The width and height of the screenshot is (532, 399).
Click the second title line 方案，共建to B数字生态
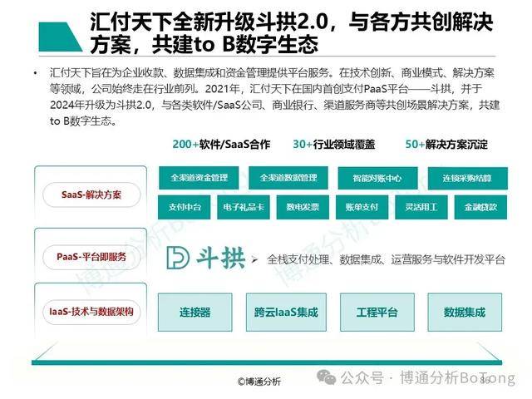click(x=204, y=44)
